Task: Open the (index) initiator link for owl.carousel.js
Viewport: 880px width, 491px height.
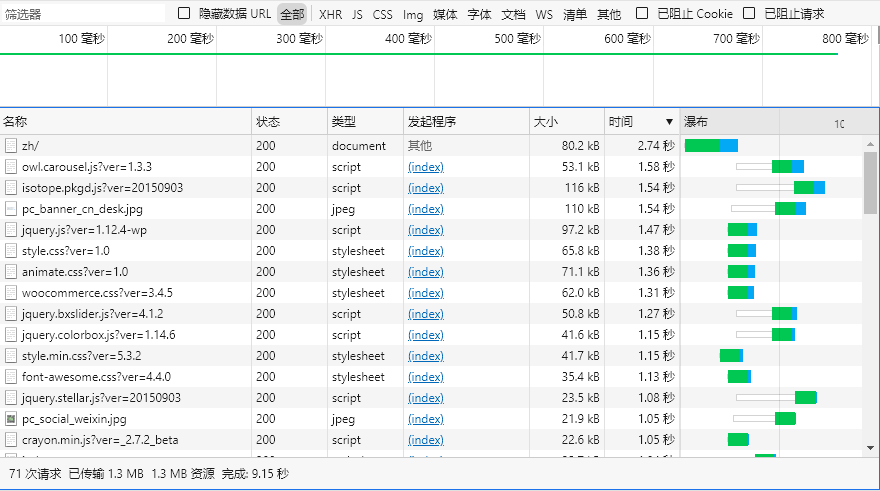Action: coord(425,166)
